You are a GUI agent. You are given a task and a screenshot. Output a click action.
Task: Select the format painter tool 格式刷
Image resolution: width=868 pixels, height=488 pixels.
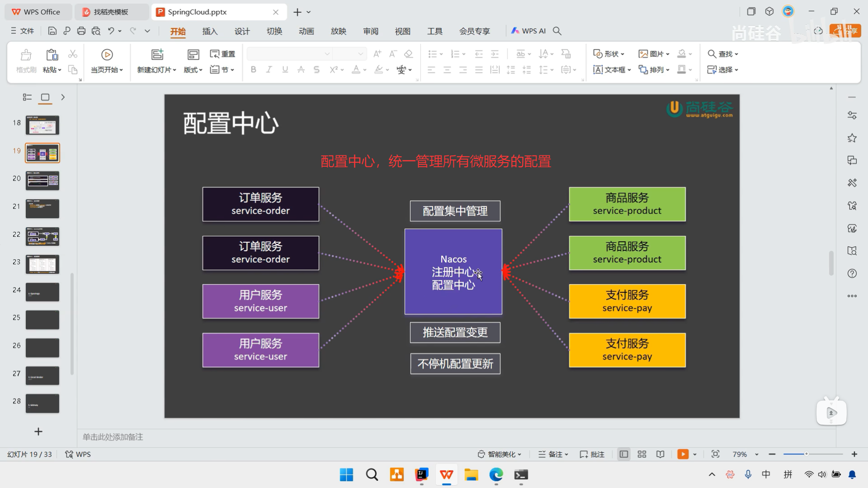click(x=26, y=61)
